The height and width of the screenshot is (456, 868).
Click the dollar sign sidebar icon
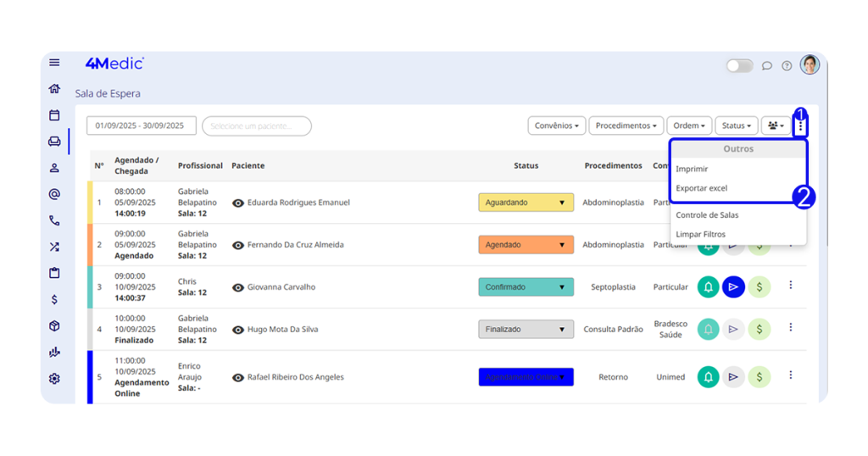(x=54, y=299)
